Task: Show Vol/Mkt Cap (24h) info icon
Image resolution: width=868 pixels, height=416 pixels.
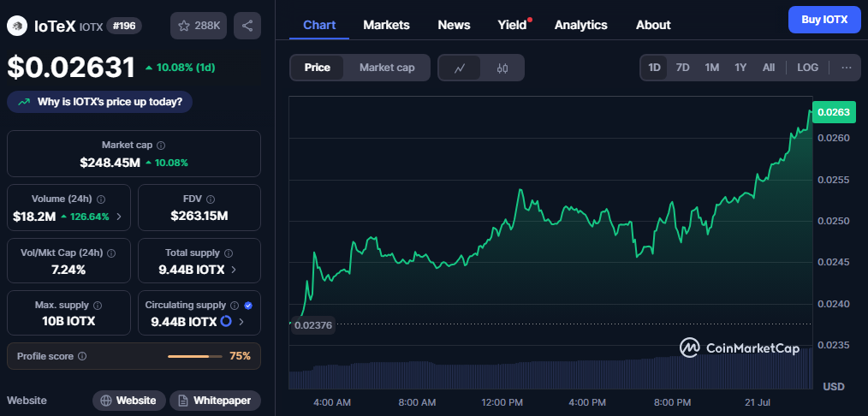Action: pyautogui.click(x=111, y=253)
